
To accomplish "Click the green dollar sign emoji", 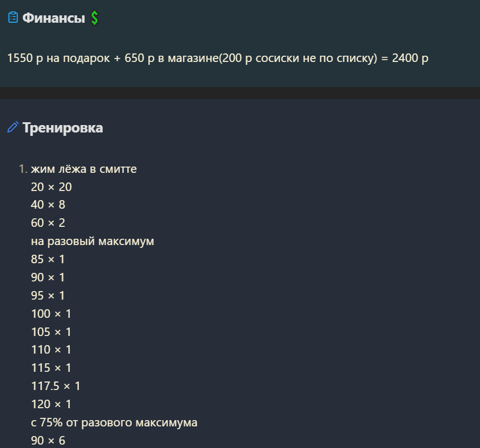I will coord(95,18).
